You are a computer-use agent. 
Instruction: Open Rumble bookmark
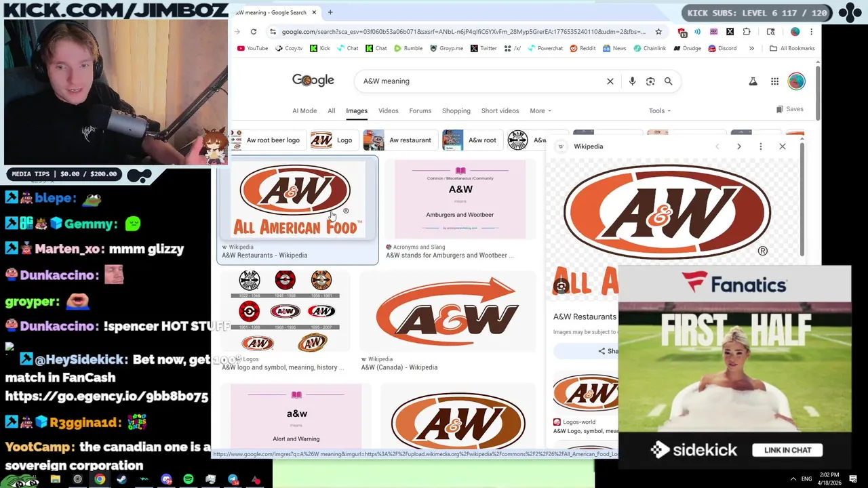point(408,48)
